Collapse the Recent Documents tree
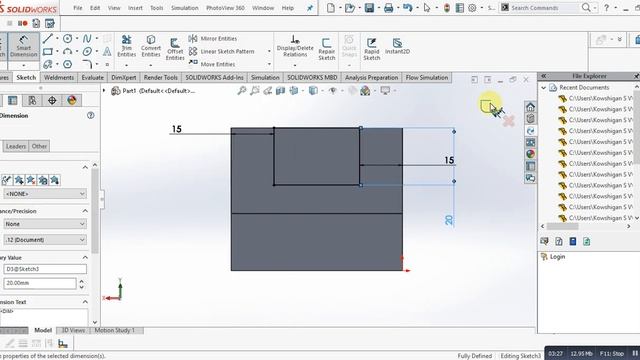The image size is (640, 360). 544,87
